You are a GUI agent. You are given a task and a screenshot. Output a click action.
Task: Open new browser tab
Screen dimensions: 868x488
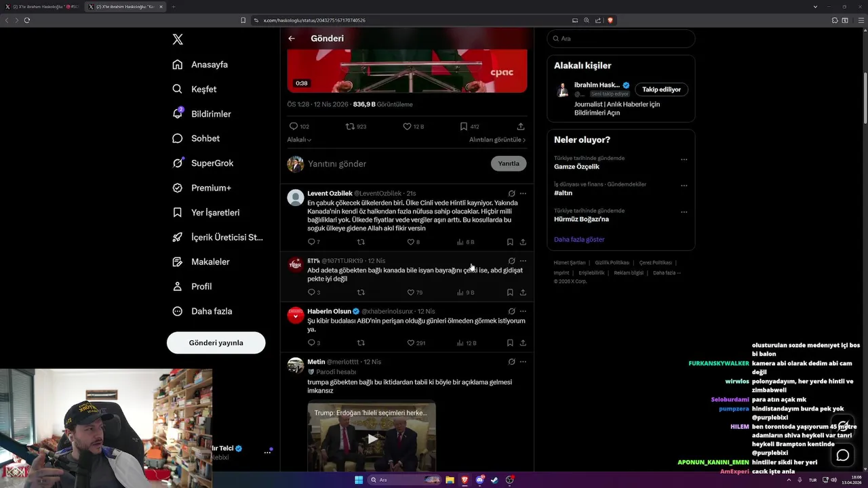click(173, 7)
